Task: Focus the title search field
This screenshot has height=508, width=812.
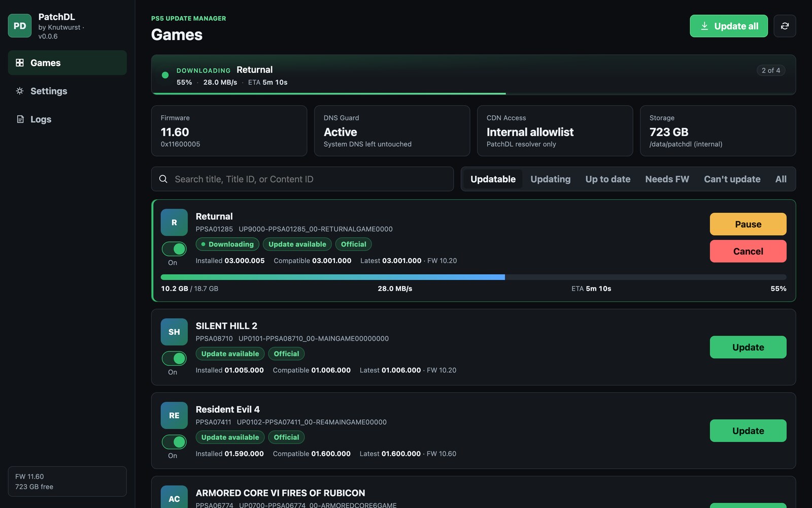Action: click(302, 179)
